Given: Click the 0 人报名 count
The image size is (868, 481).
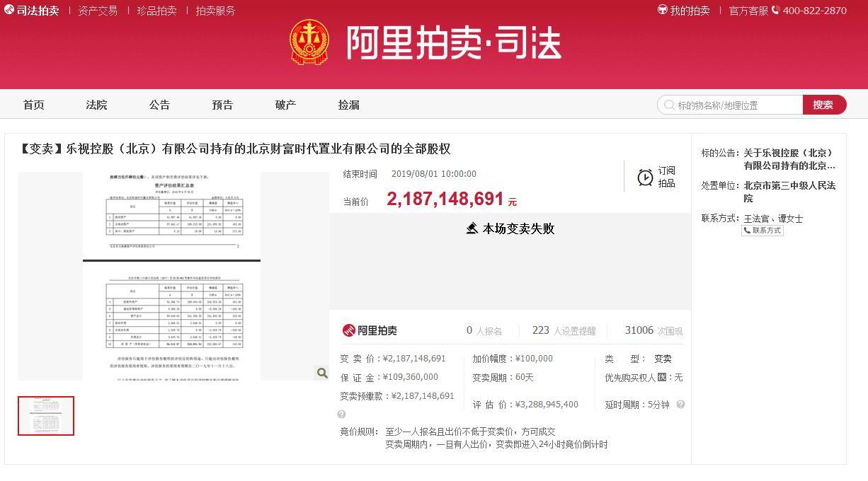Looking at the screenshot, I should point(484,330).
